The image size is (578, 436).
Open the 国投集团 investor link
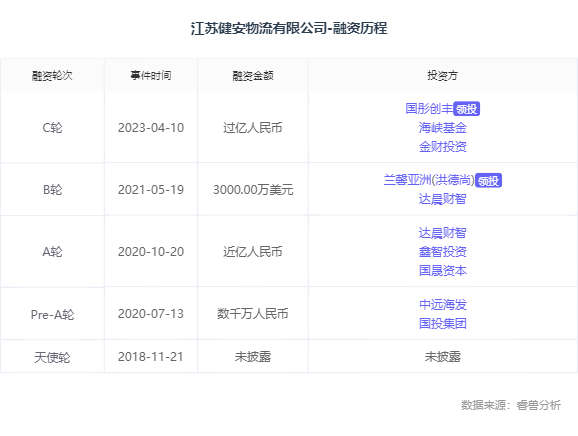tap(443, 324)
